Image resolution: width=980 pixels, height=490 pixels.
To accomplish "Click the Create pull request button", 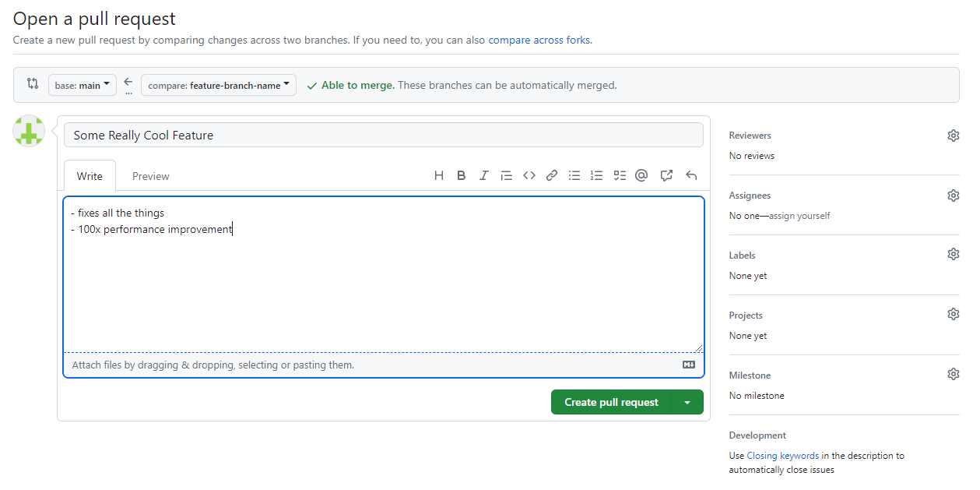I will (611, 402).
